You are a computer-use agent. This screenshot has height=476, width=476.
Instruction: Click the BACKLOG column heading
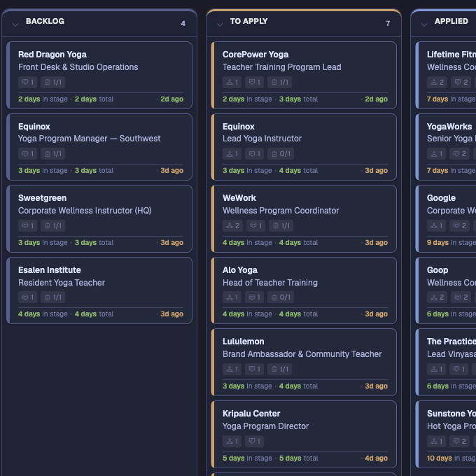(x=45, y=21)
